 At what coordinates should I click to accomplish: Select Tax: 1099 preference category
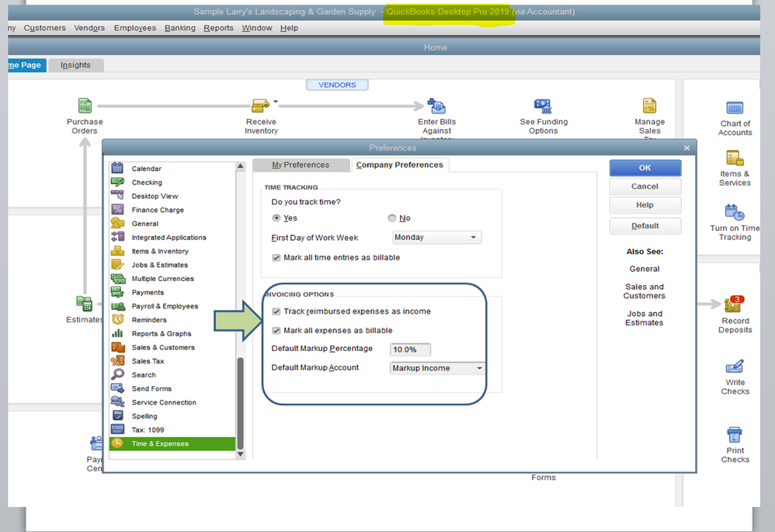click(x=172, y=430)
